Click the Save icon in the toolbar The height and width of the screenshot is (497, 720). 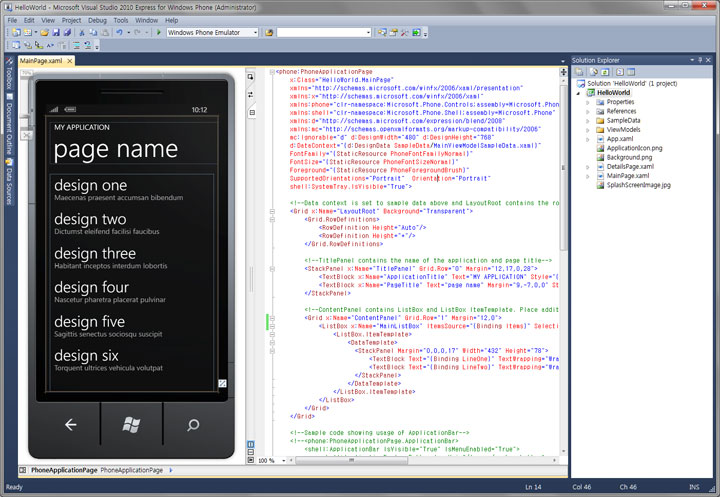[55, 32]
